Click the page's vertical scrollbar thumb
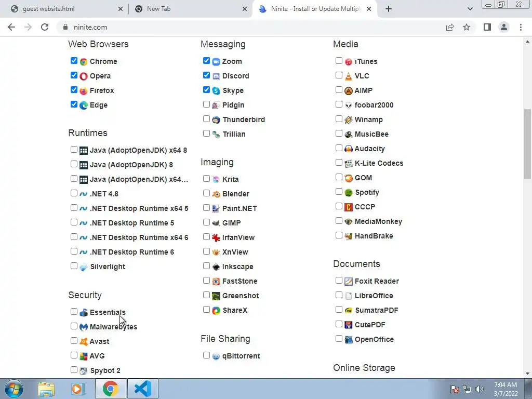532x399 pixels. pos(527,143)
